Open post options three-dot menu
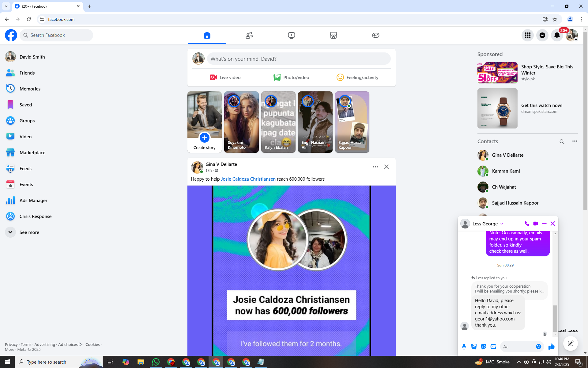The image size is (588, 368). pos(375,167)
